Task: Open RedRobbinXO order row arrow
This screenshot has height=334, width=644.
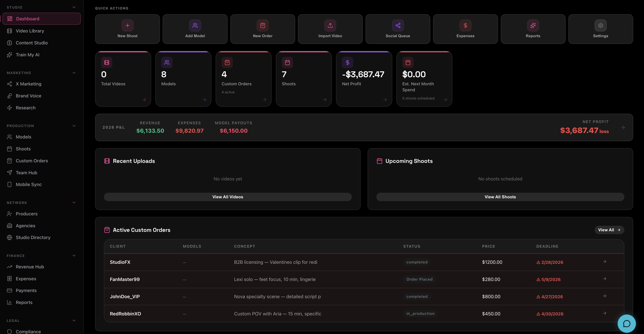Action: click(x=605, y=313)
